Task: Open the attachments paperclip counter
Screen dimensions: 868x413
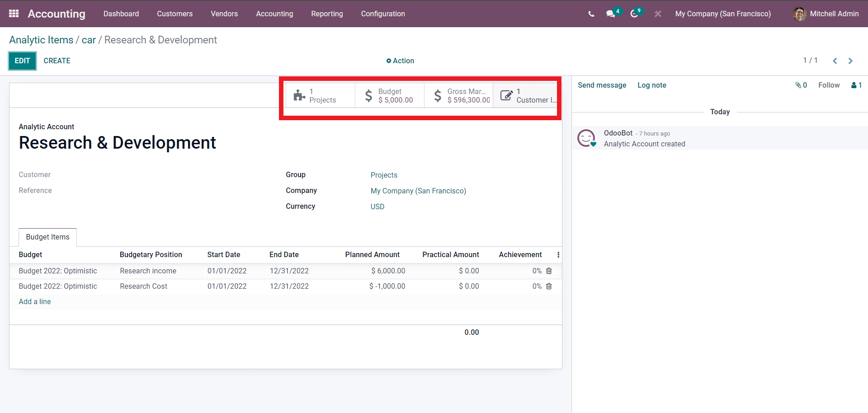Action: (801, 85)
